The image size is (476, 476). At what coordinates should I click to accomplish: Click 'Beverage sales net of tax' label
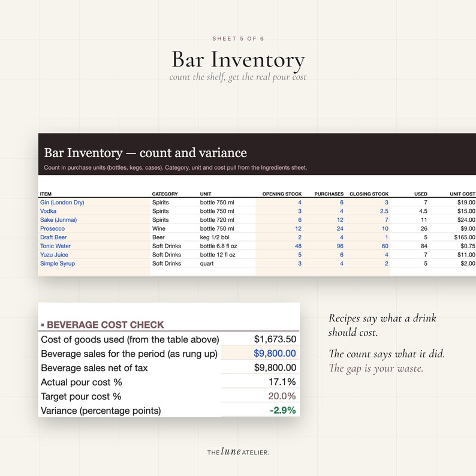(x=94, y=368)
